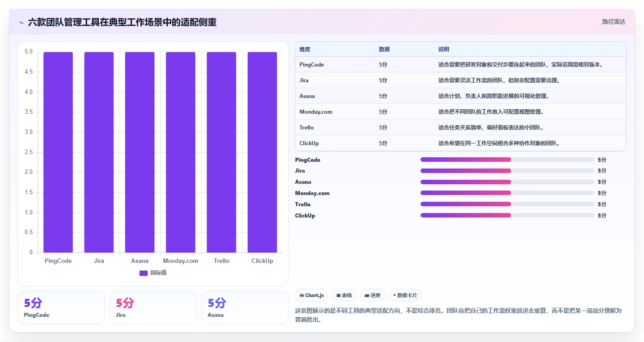644x342 pixels.
Task: Click the chart title 六款团队管理工具
Action: pos(122,22)
